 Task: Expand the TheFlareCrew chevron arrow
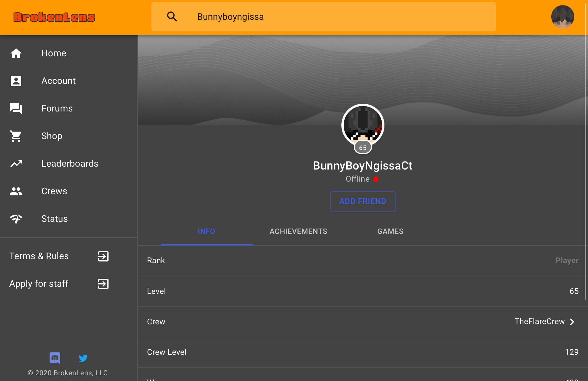pos(572,322)
